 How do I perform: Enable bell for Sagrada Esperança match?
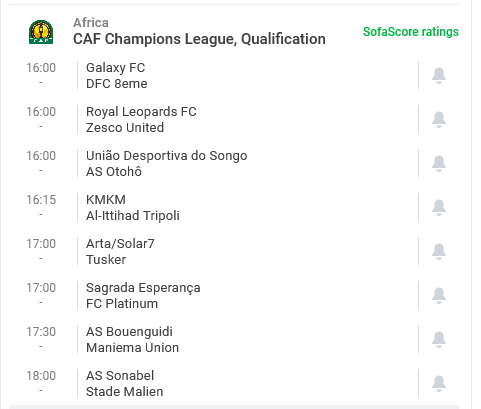coord(439,295)
